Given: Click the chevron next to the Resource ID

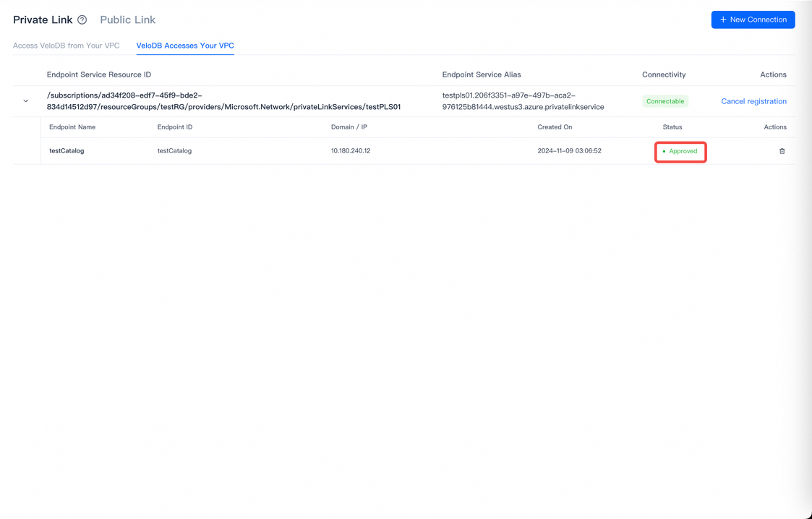Looking at the screenshot, I should tap(25, 101).
